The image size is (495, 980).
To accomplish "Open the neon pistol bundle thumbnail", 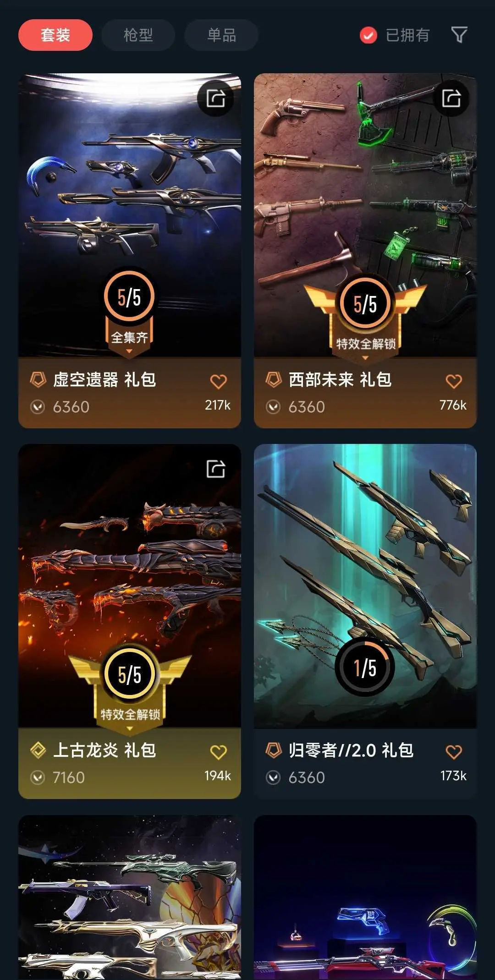I will click(x=365, y=897).
